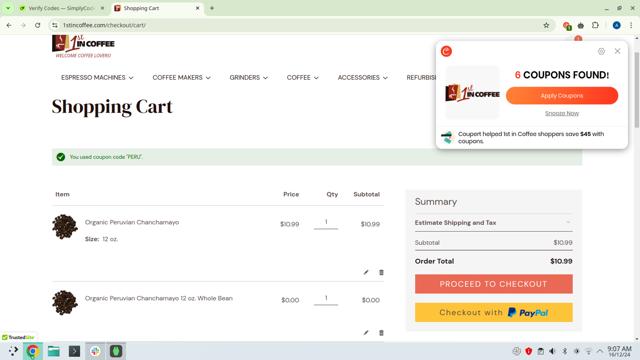Expand the Espresso Machines menu
The image size is (640, 360).
(x=97, y=78)
